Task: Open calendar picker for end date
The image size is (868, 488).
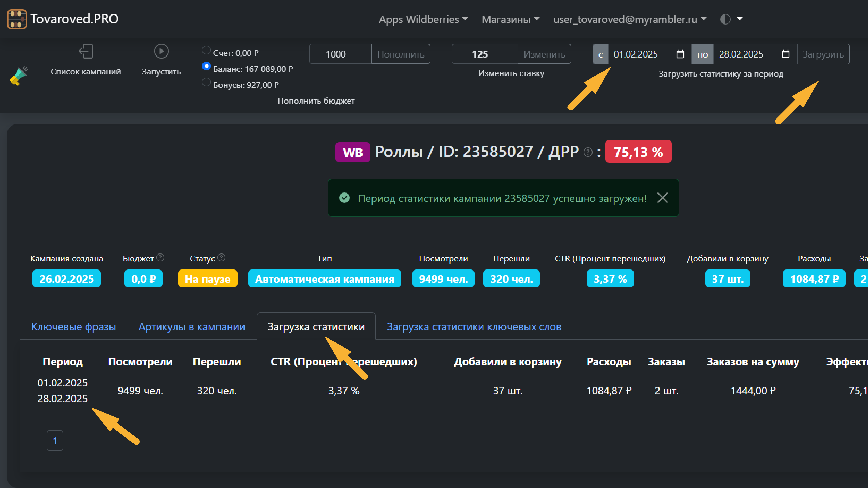Action: 785,54
